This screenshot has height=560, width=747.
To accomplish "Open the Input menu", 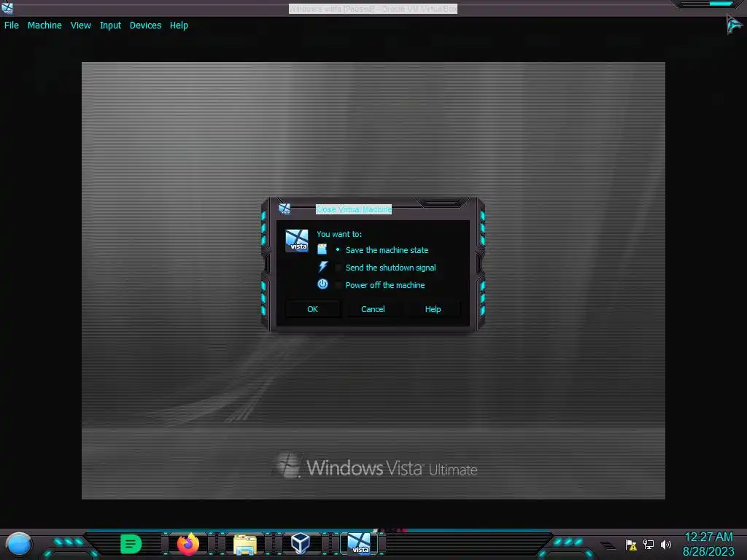I will (110, 26).
